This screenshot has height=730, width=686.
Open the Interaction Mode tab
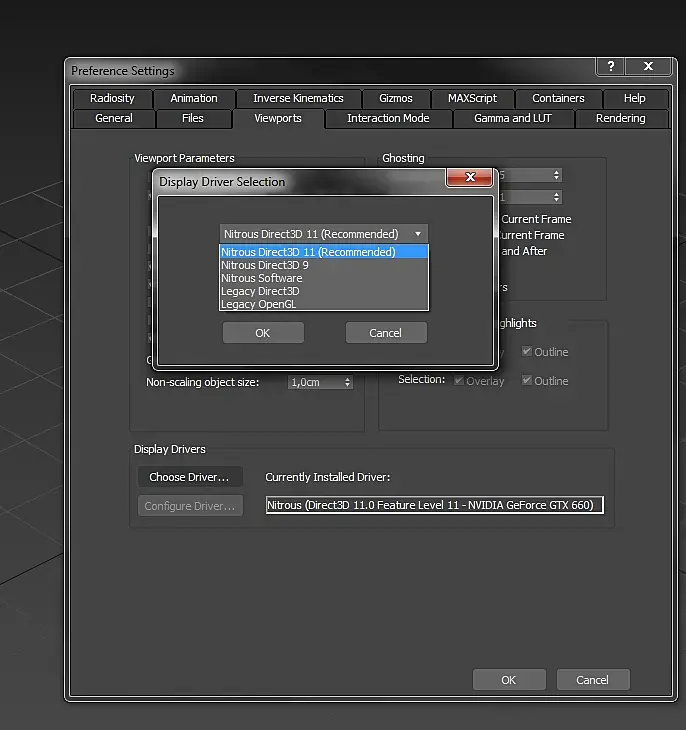pos(388,118)
